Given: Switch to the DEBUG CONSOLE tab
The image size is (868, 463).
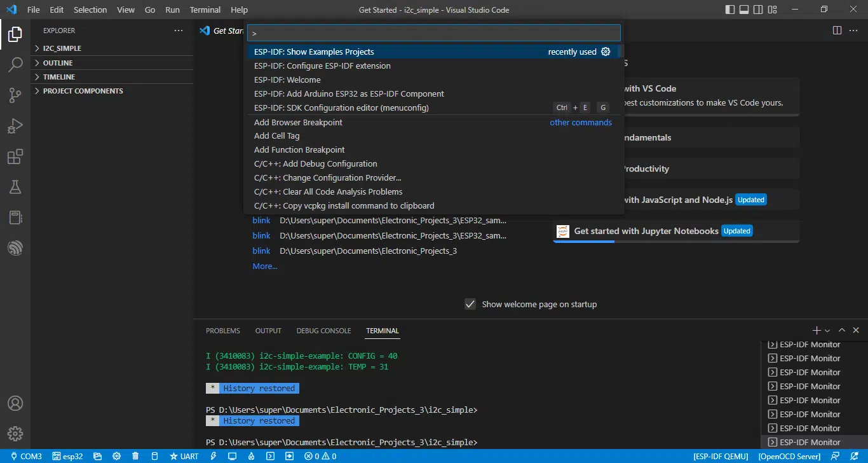Looking at the screenshot, I should [x=323, y=331].
